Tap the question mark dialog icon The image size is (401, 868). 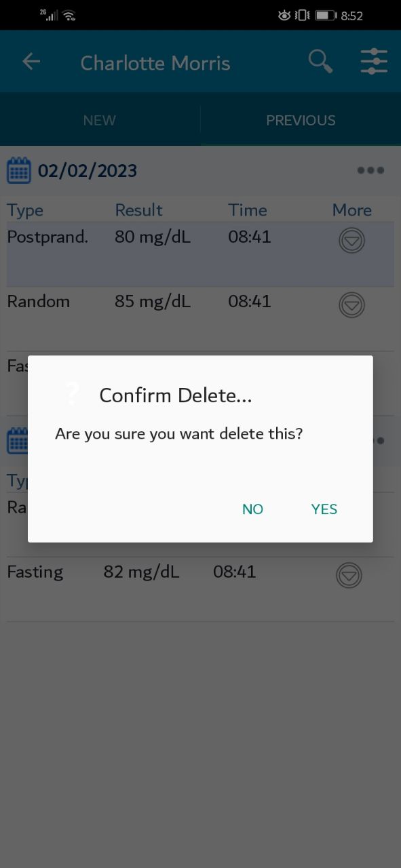pyautogui.click(x=73, y=394)
